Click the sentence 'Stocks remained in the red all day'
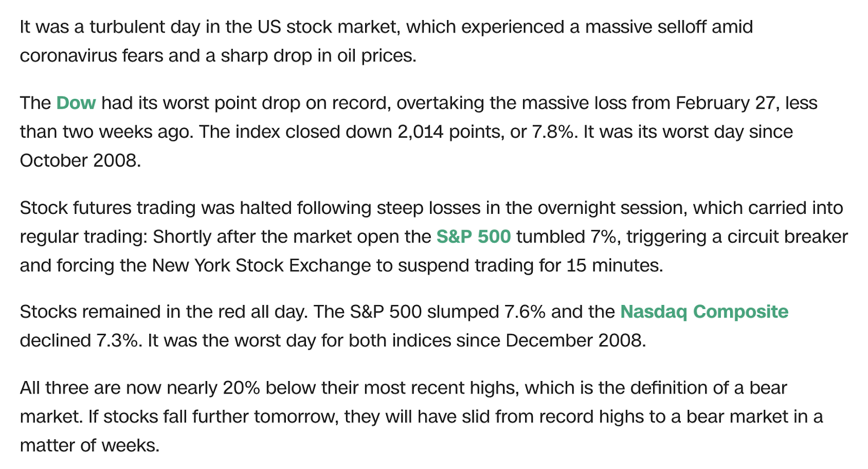Viewport: 868px width, 469px height. click(x=164, y=312)
